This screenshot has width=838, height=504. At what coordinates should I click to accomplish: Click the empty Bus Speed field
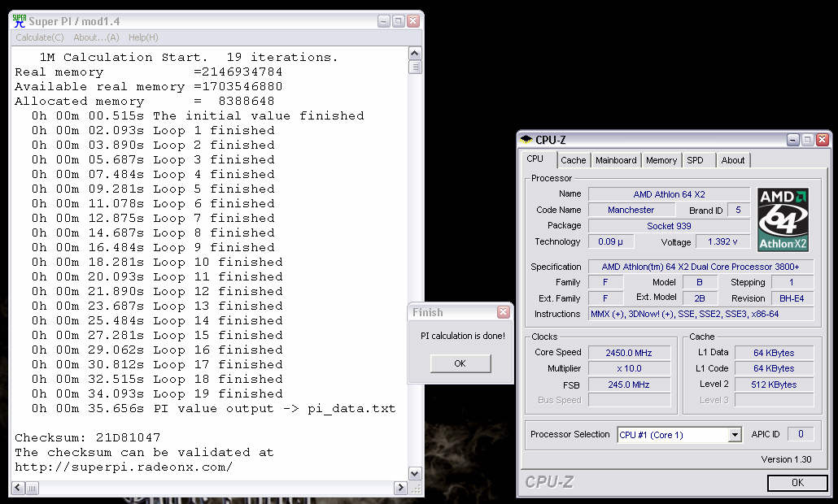629,400
